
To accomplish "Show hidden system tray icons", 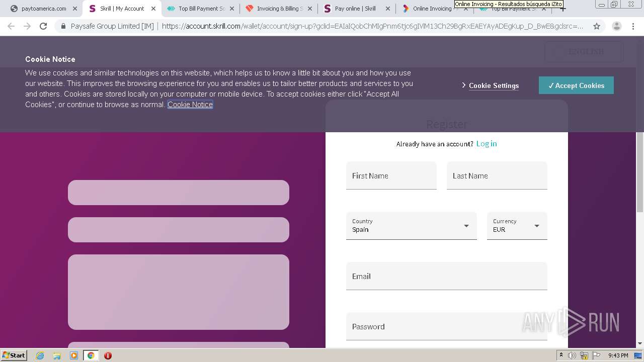I will (561, 355).
